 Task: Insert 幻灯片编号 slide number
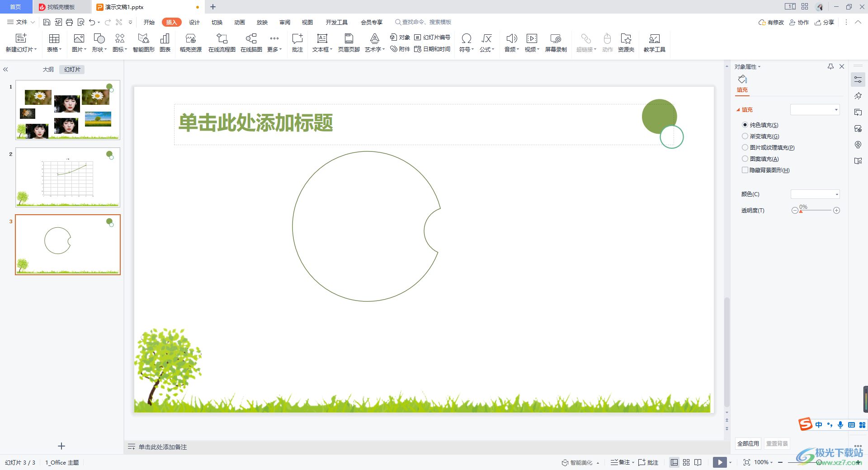tap(432, 38)
